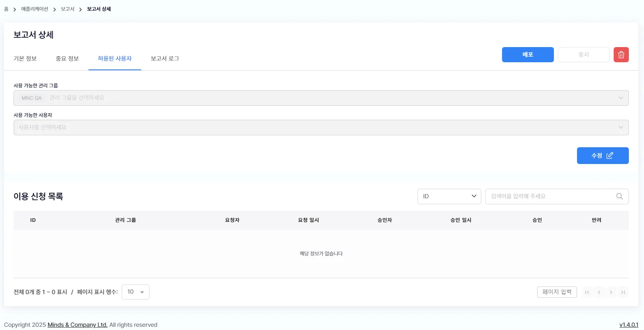
Task: Go to previous page arrow
Action: point(599,292)
